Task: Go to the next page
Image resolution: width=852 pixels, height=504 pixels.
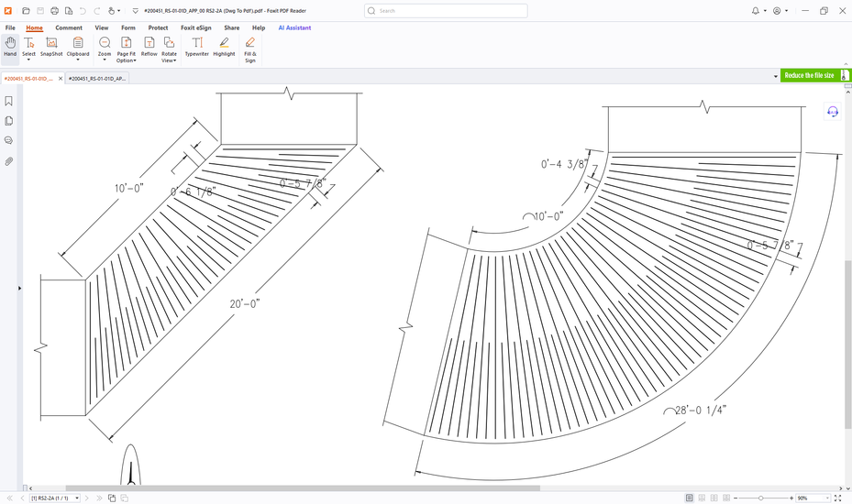Action: (87, 498)
